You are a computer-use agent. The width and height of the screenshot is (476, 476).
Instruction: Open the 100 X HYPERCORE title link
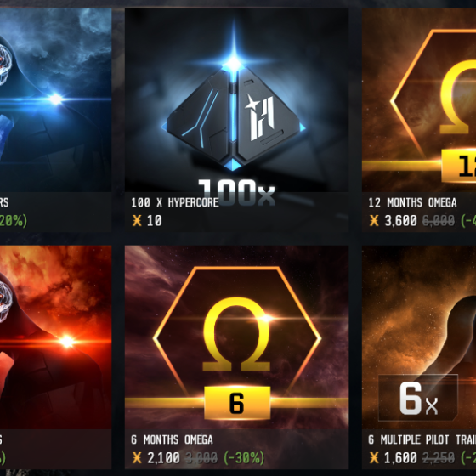click(175, 202)
